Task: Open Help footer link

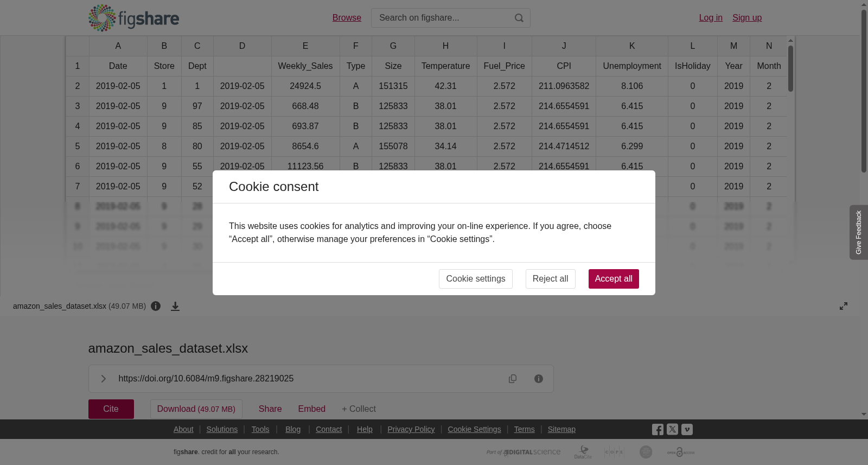Action: pyautogui.click(x=365, y=429)
